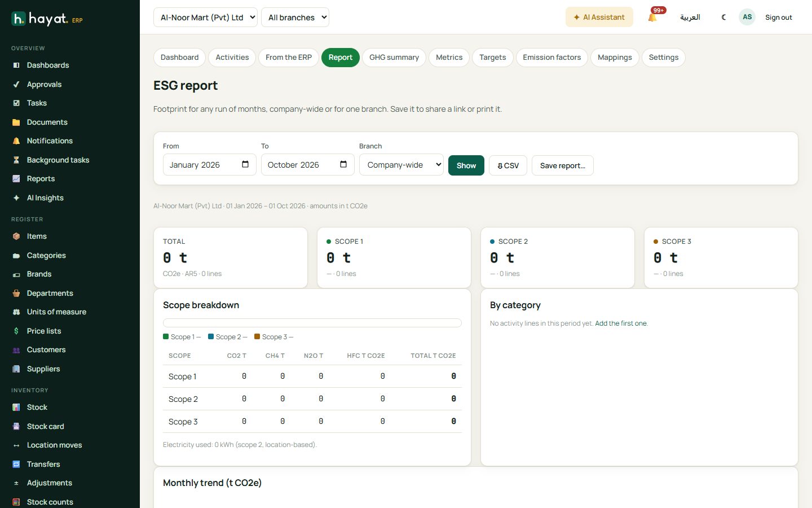Select the Scope 3 table row label
Viewport: 812px width, 508px height.
point(183,422)
